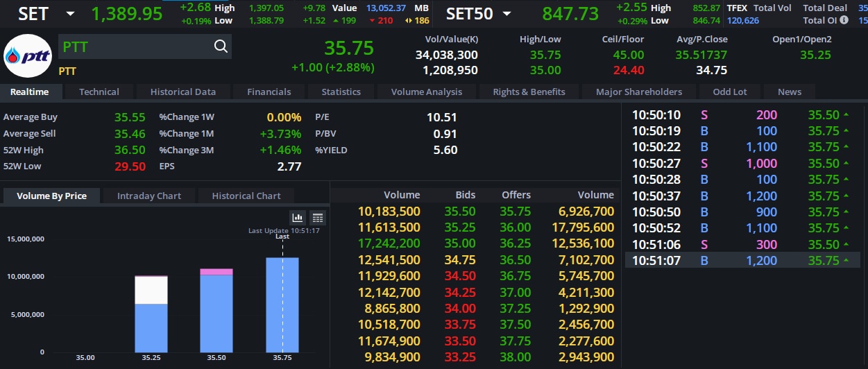This screenshot has height=369, width=868.
Task: Click the SET index value 1,389.95
Action: click(127, 14)
